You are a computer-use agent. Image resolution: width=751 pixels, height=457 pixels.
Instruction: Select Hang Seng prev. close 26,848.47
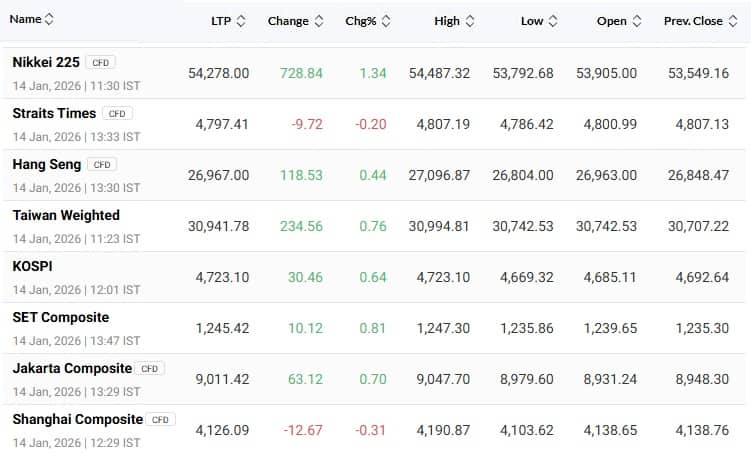tap(698, 175)
